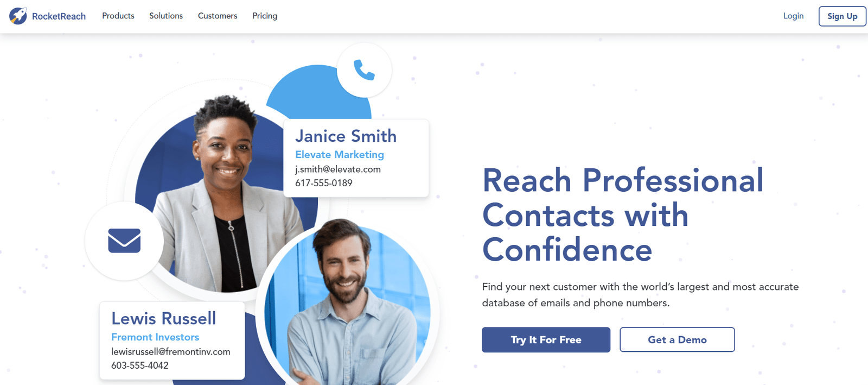
Task: Click the RocketReach rocket logo icon
Action: [18, 16]
